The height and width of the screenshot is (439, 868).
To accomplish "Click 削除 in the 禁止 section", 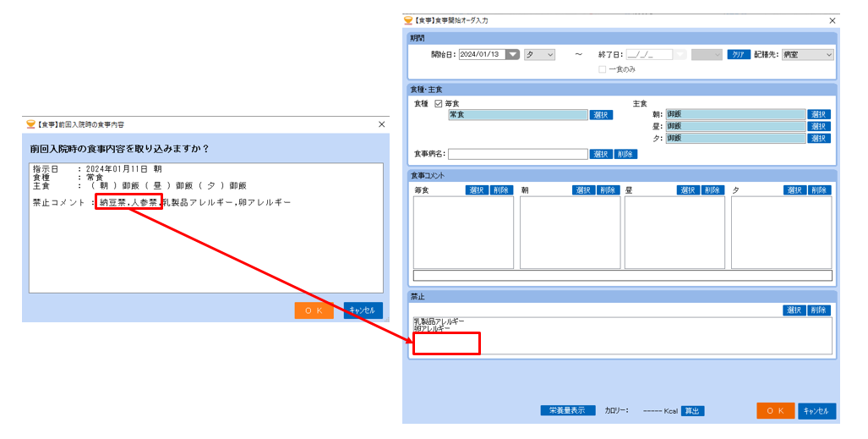I will pos(819,310).
